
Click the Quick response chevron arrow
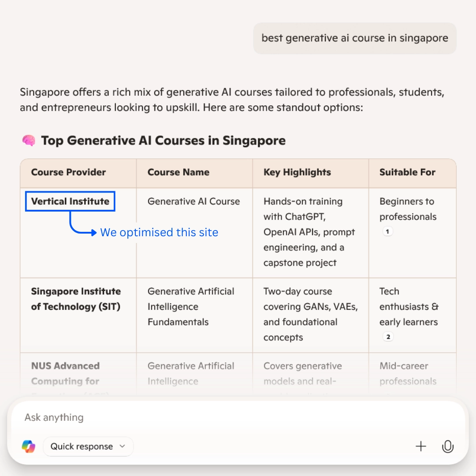pyautogui.click(x=122, y=446)
